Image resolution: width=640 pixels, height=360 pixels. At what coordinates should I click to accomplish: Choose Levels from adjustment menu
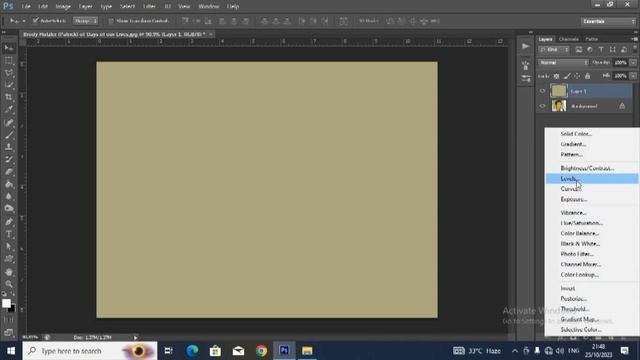[592, 178]
